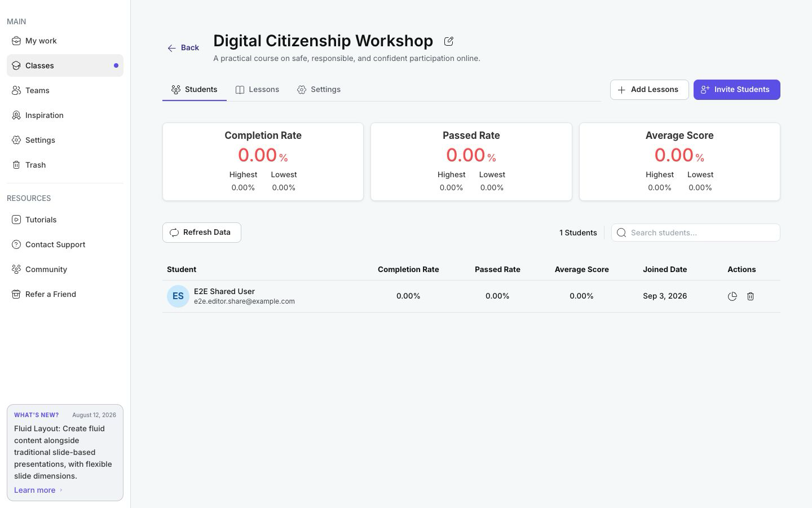Open the Community link
Image resolution: width=812 pixels, height=508 pixels.
[x=65, y=269]
